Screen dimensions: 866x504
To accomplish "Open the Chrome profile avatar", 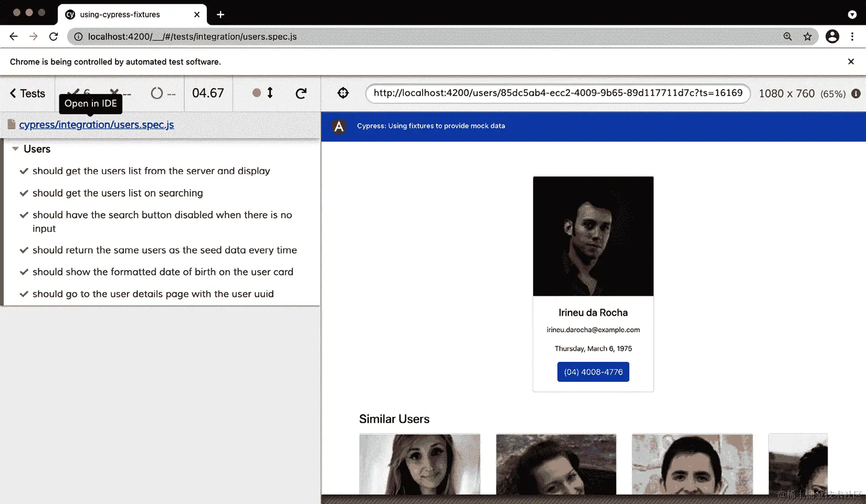I will [832, 36].
